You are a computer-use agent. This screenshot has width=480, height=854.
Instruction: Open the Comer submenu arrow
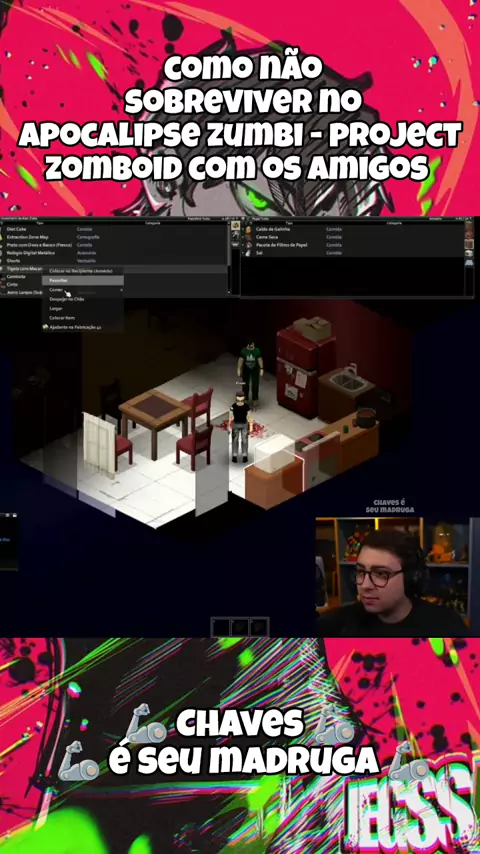tap(121, 290)
